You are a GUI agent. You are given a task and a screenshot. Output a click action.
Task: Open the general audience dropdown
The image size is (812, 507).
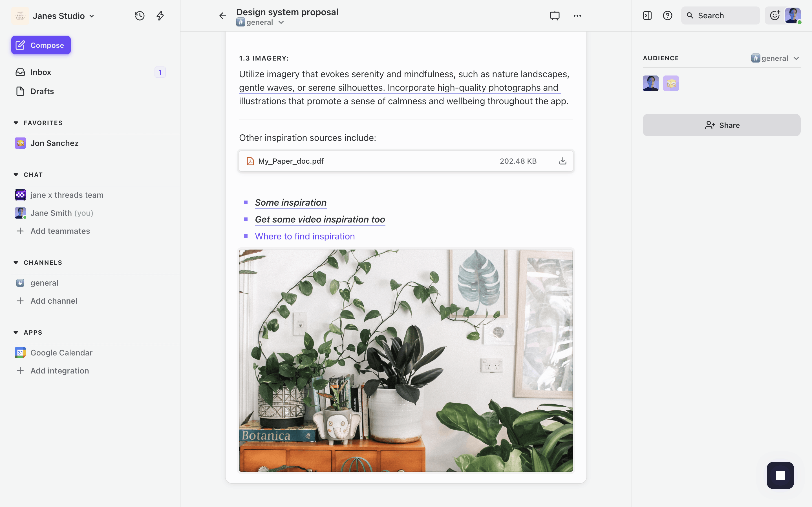click(x=775, y=58)
